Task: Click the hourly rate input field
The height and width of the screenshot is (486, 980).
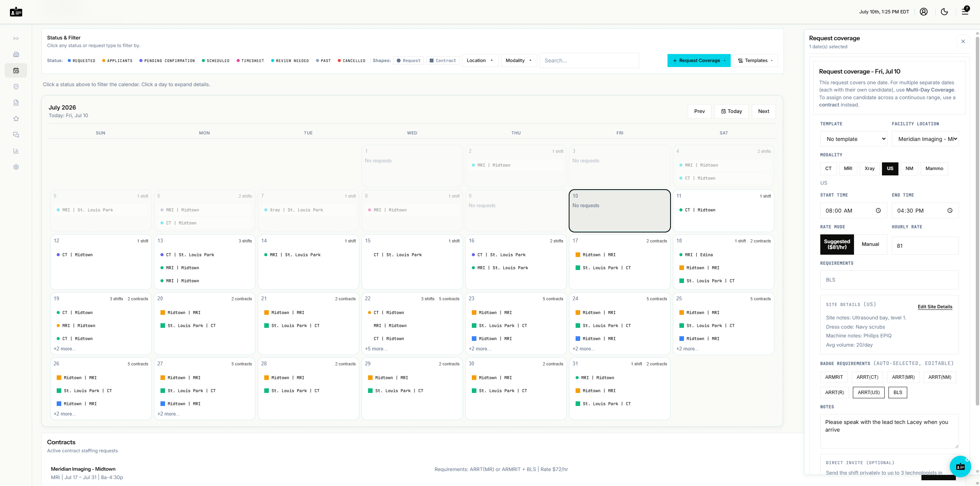Action: 925,246
